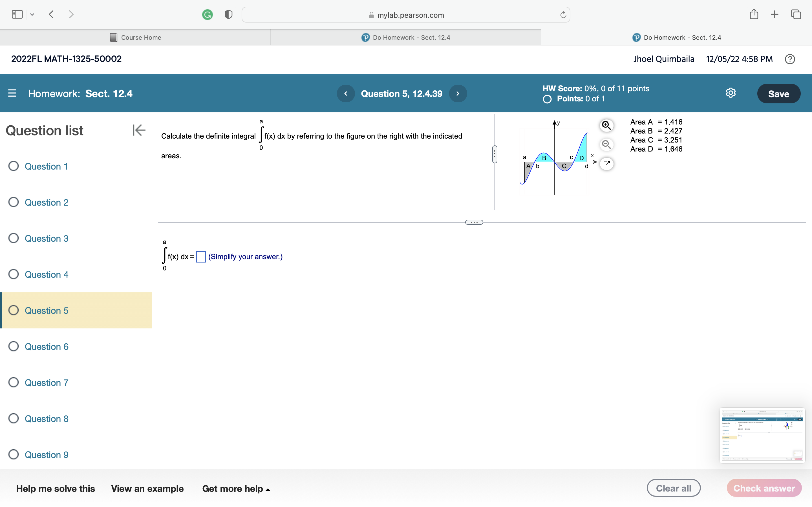Go to the previous question arrow
The height and width of the screenshot is (507, 812).
point(346,94)
